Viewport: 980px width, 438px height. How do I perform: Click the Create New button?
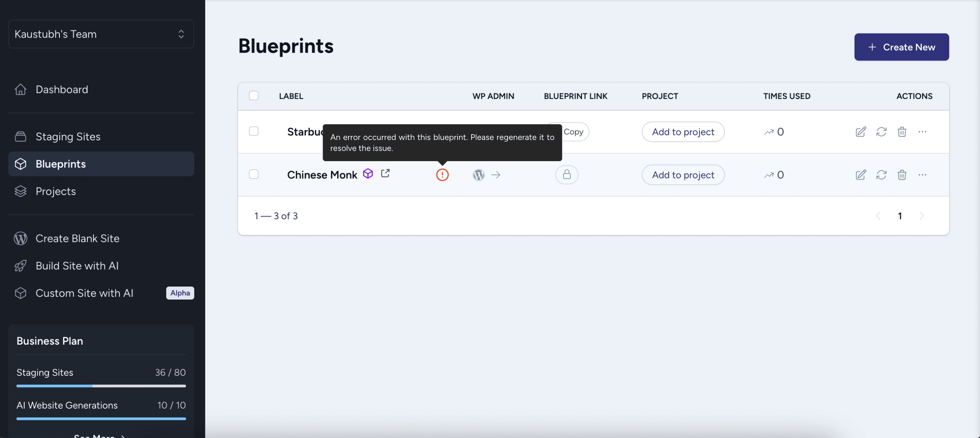901,47
